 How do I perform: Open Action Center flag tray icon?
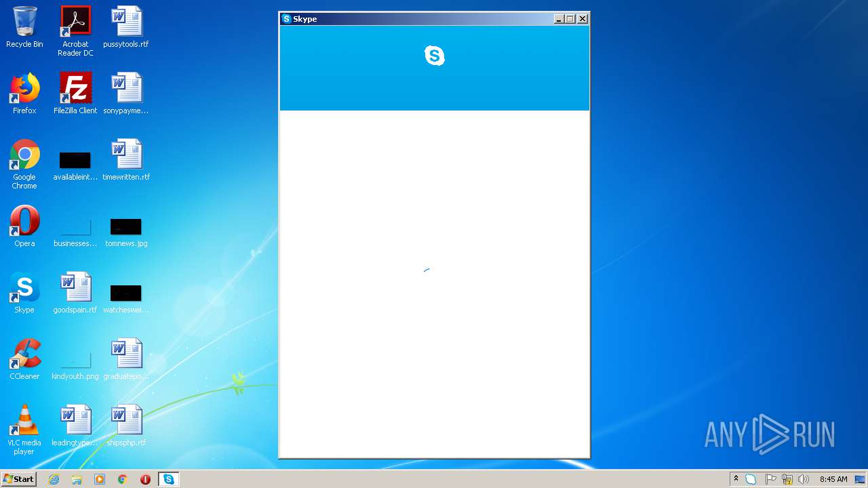point(770,479)
